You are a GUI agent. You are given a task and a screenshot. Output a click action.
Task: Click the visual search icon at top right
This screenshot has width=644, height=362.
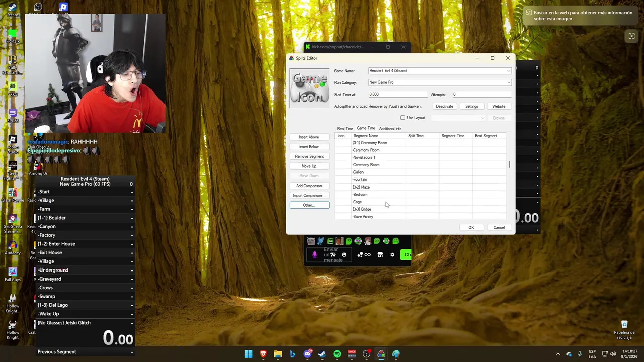pos(631,36)
